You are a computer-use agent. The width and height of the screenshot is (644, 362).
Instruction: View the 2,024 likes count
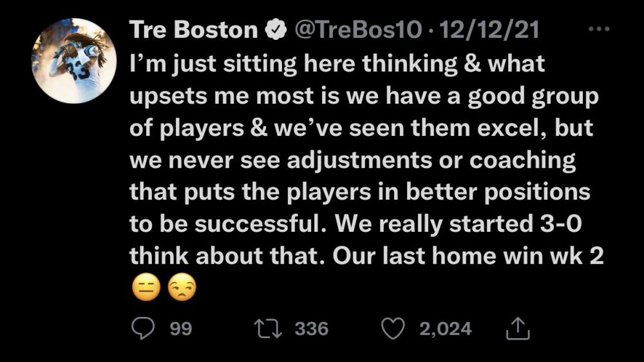(445, 329)
